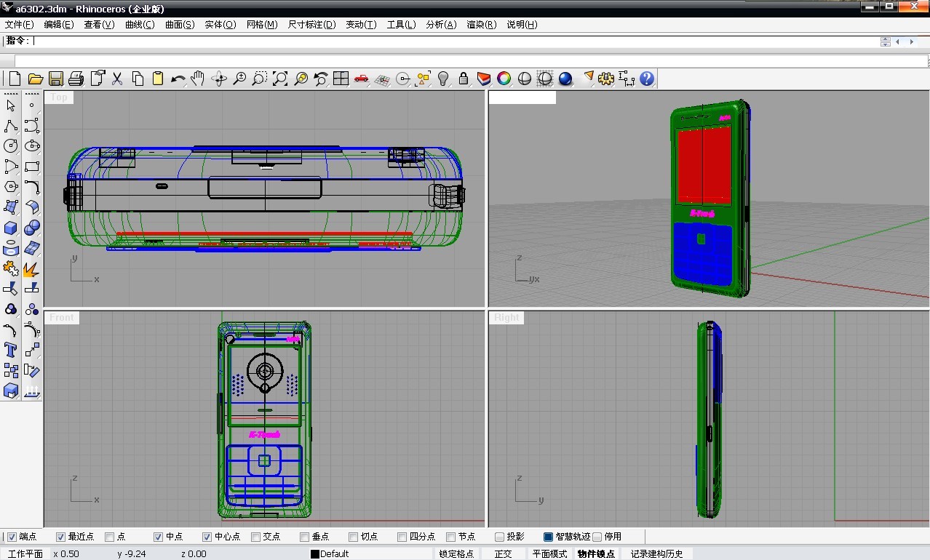The width and height of the screenshot is (930, 560).
Task: Enable the 点 snap checkbox
Action: tap(110, 537)
